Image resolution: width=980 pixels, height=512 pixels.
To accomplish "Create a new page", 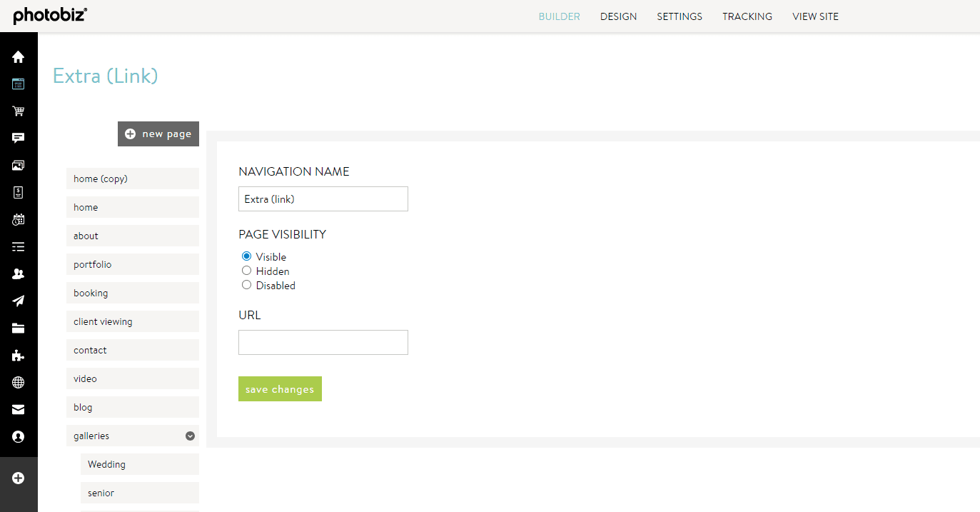I will point(158,134).
